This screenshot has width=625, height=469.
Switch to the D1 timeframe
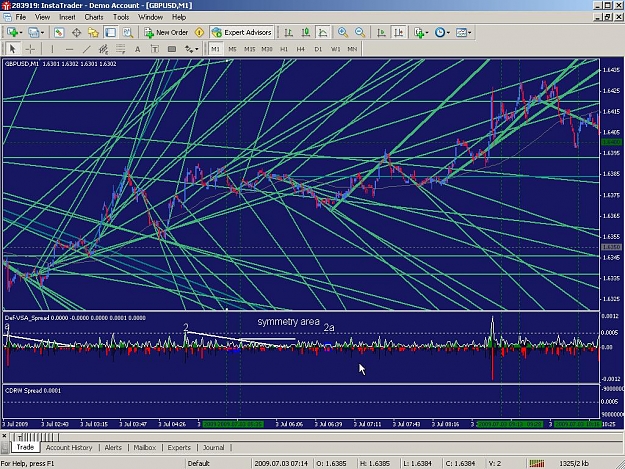coord(318,49)
